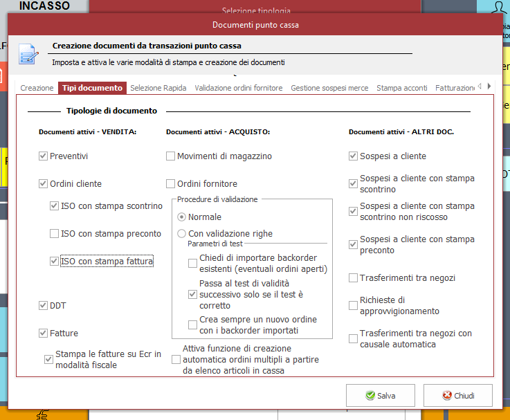Image resolution: width=510 pixels, height=420 pixels.
Task: Check the Movimenti di magazzino box
Action: pyautogui.click(x=171, y=156)
